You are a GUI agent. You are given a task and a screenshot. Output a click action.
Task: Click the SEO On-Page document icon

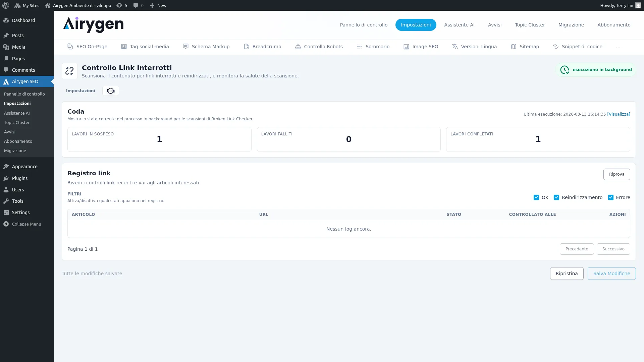point(70,47)
